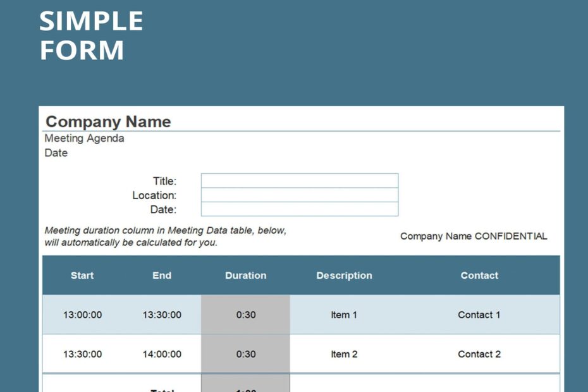Screen dimensions: 588x392
Task: Click the first row's 0:30 duration cell
Action: (x=245, y=314)
